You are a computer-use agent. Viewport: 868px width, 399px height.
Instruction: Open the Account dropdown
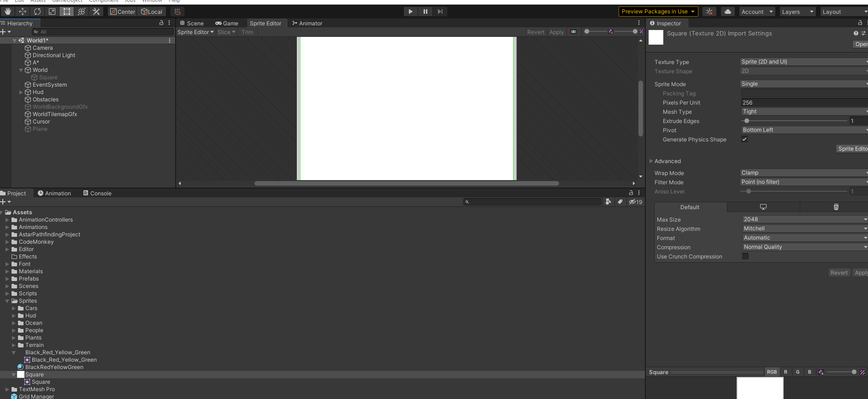click(757, 12)
